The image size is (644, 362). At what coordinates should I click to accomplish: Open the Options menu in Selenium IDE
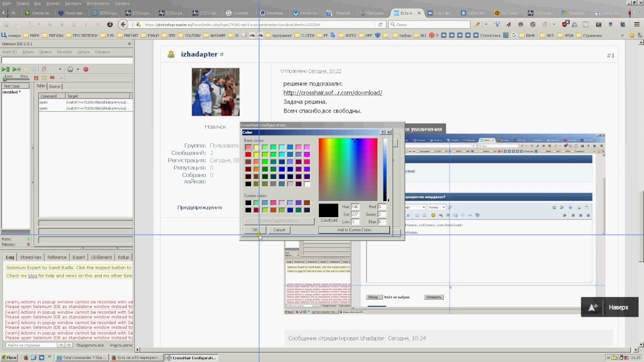(83, 52)
